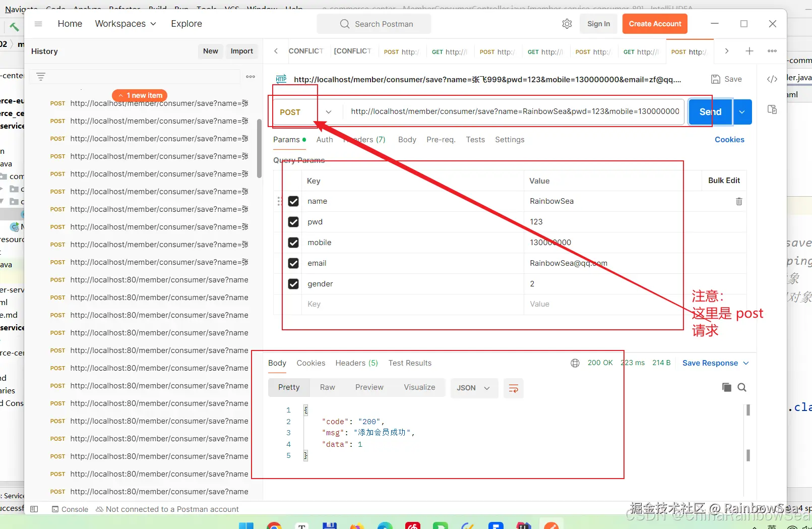This screenshot has width=812, height=529.
Task: Uncheck the name parameter checkbox
Action: (x=293, y=201)
